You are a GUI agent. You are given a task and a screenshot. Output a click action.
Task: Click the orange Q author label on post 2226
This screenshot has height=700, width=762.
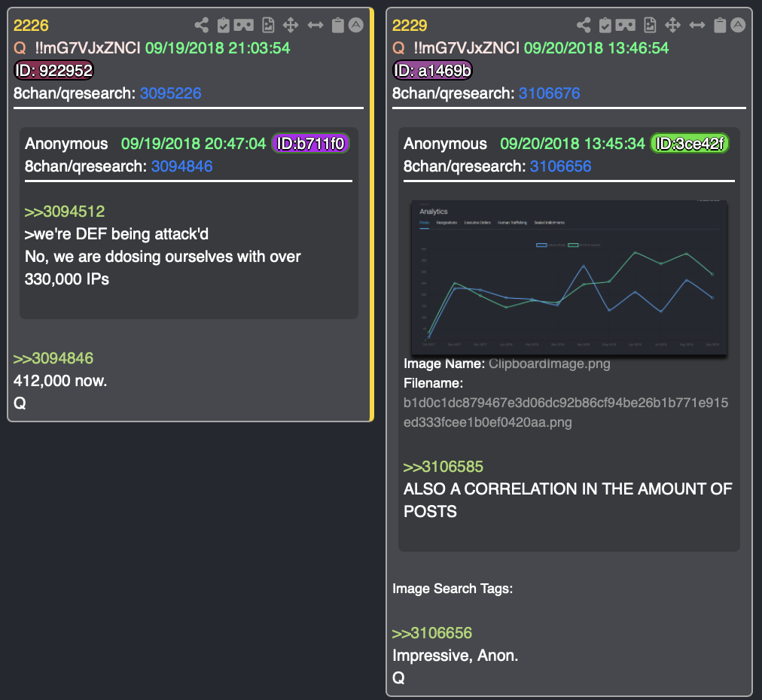pos(20,48)
